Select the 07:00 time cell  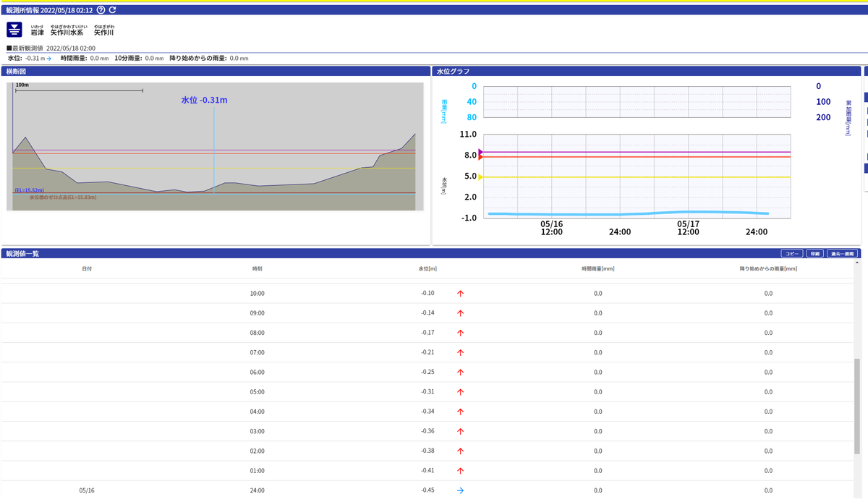(258, 352)
